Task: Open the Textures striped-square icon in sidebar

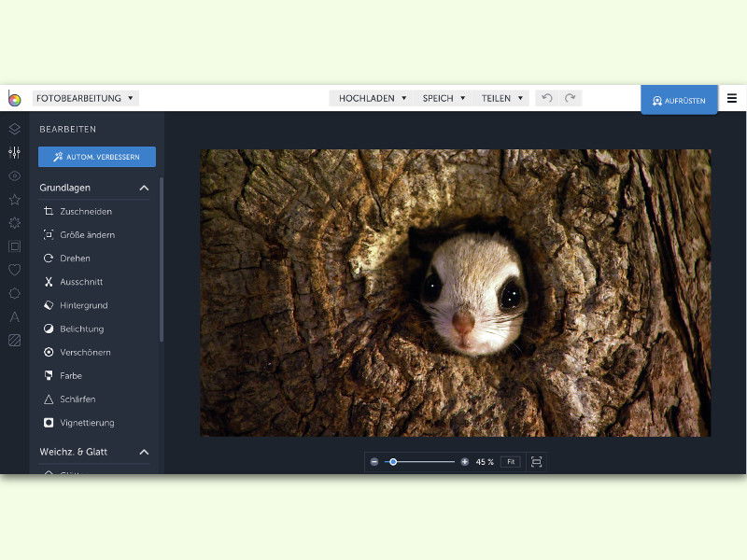Action: click(x=15, y=341)
